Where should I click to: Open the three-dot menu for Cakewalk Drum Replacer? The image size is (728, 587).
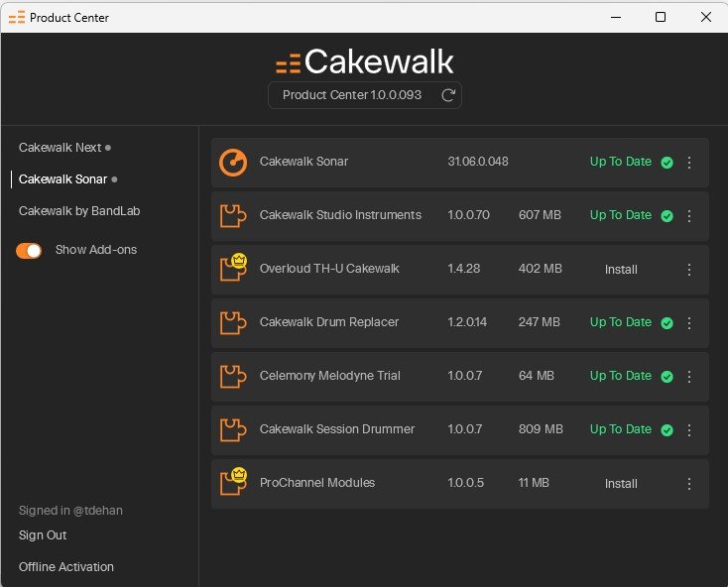point(689,323)
